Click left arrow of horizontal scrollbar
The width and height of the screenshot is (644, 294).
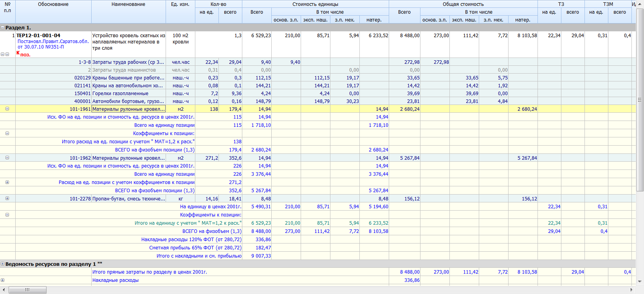pos(4,290)
